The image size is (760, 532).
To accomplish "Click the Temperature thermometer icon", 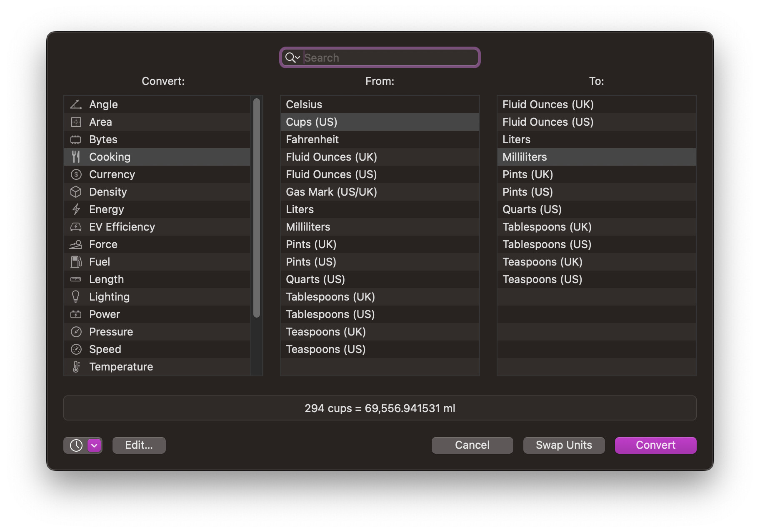I will click(76, 367).
